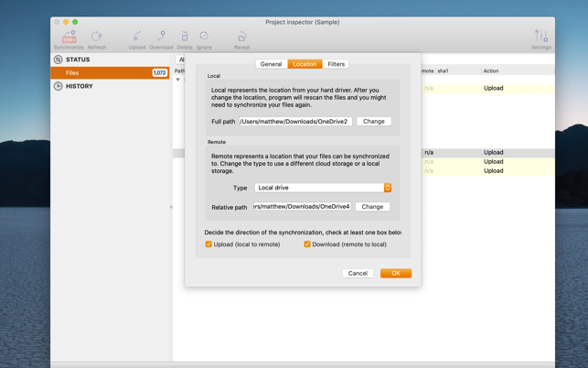Image resolution: width=588 pixels, height=368 pixels.
Task: Select the Files item in sidebar
Action: (x=110, y=73)
